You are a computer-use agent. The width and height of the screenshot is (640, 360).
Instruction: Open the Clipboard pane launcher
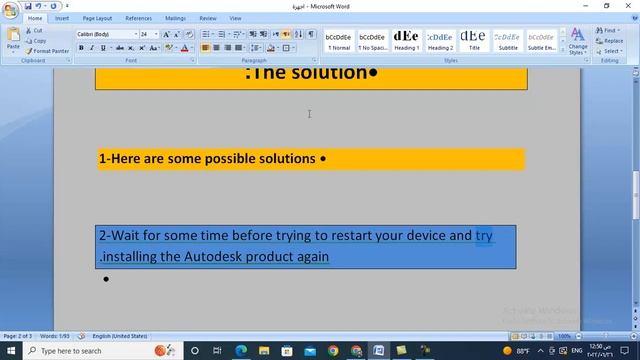(x=68, y=60)
